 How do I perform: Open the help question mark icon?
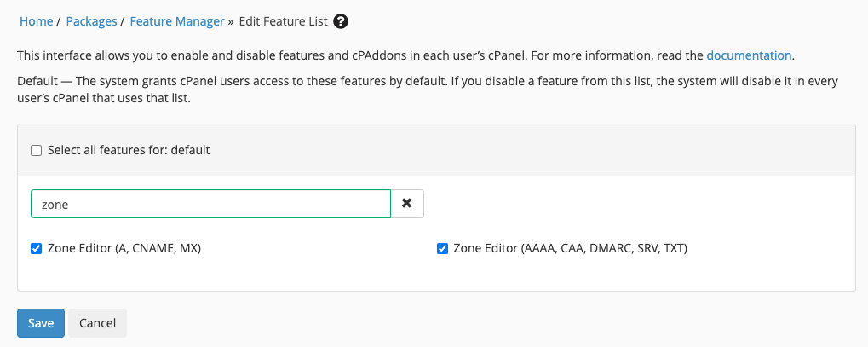point(341,21)
